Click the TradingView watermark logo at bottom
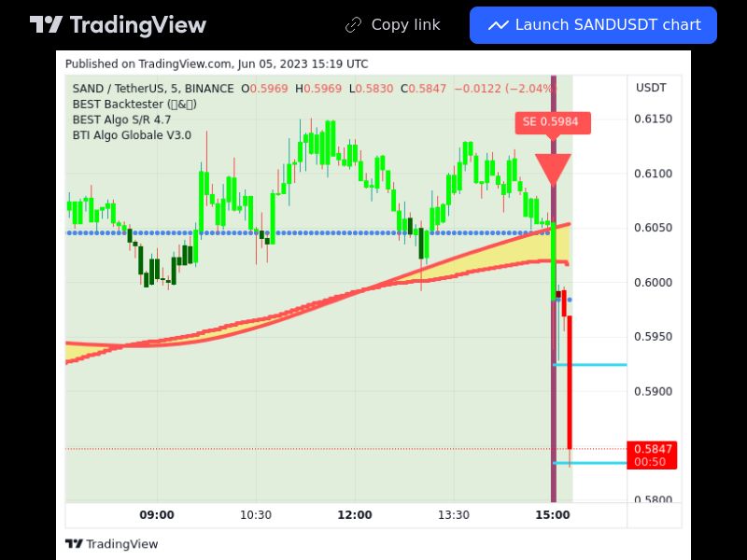This screenshot has height=560, width=747. click(111, 544)
